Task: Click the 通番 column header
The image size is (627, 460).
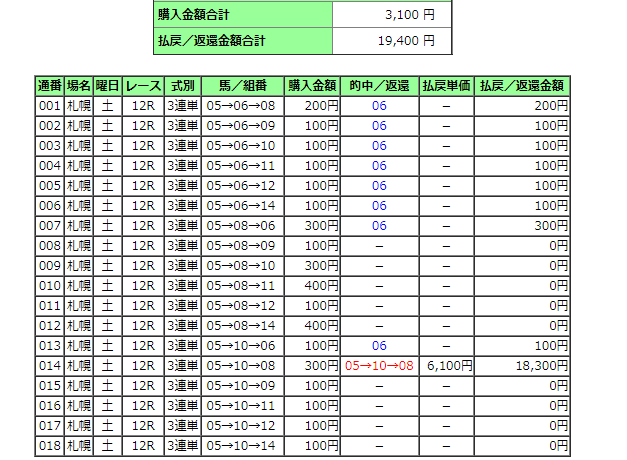Action: [50, 85]
